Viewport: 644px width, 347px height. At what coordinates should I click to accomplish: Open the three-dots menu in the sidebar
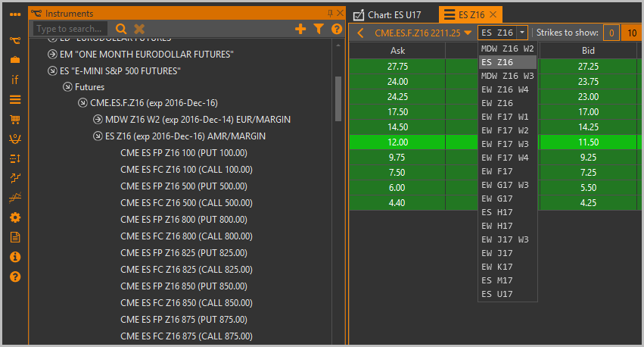[x=15, y=14]
